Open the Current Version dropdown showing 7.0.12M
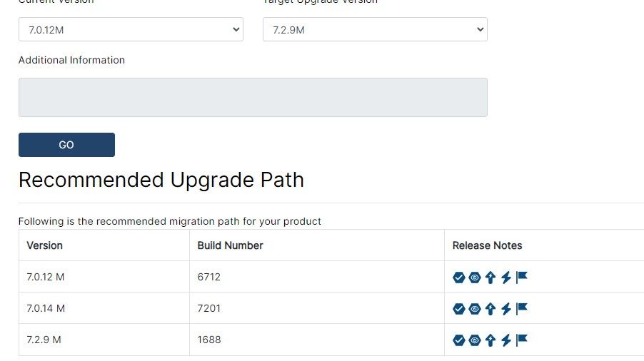 coord(131,30)
